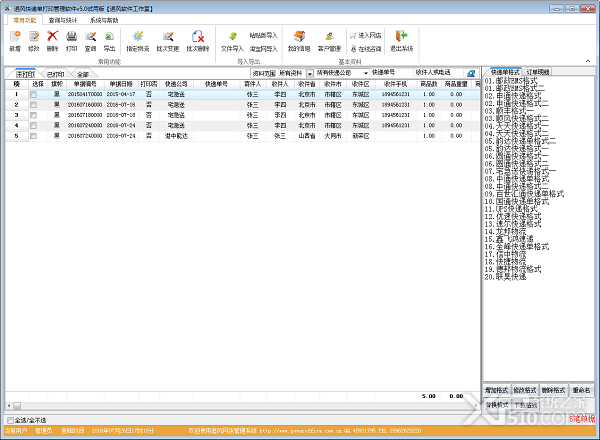Select the 20.联昊快递 list item

[x=505, y=277]
